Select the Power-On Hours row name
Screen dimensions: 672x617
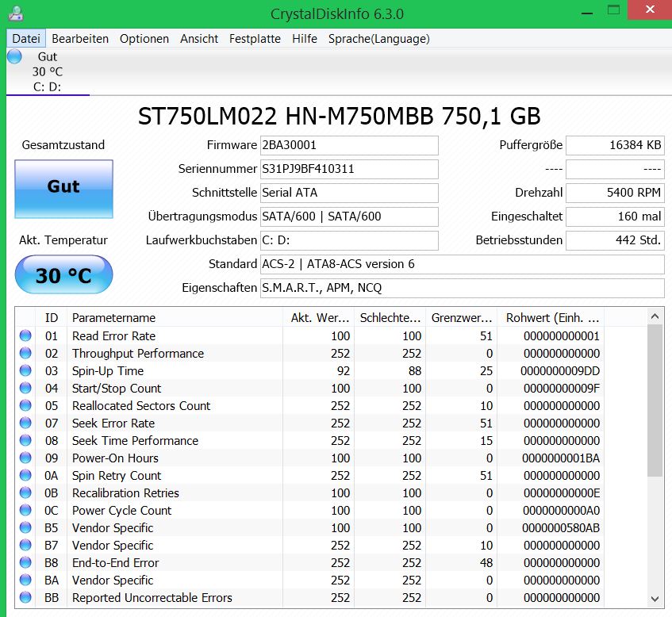coord(115,458)
